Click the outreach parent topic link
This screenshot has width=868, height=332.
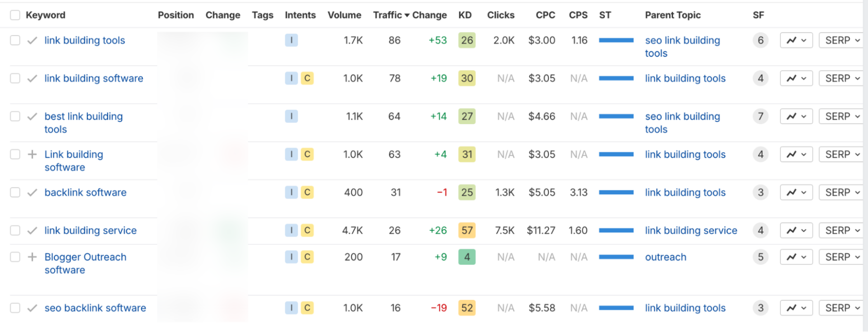coord(665,257)
